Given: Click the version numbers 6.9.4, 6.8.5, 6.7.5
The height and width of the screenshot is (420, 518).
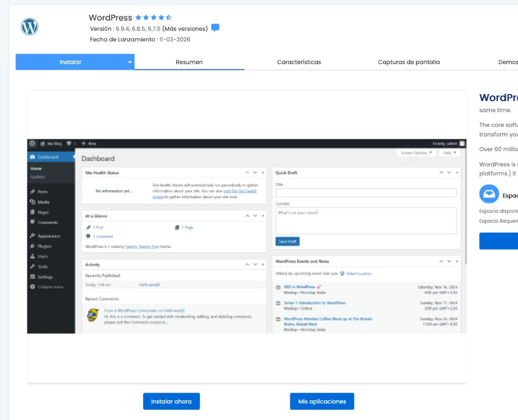Looking at the screenshot, I should (x=138, y=29).
